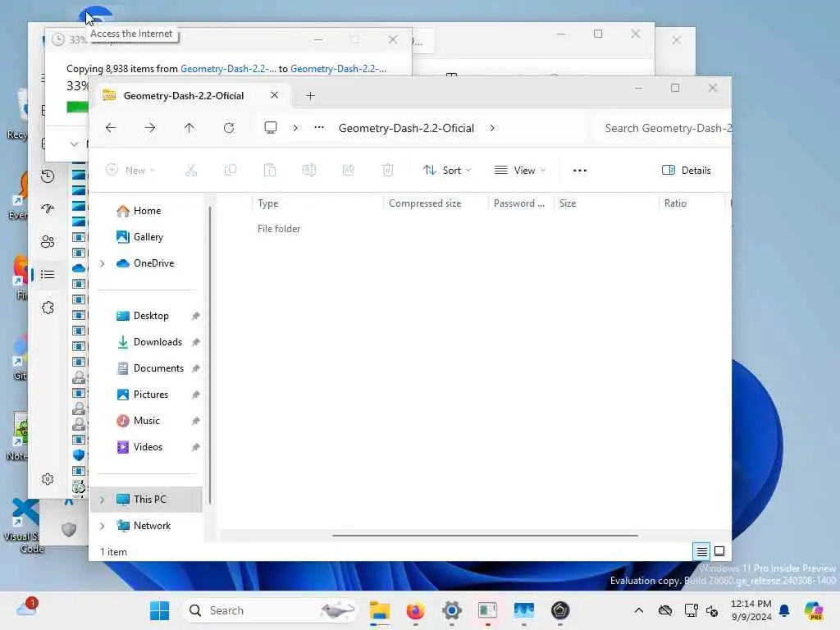
Task: Expand the This PC tree node
Action: (102, 500)
